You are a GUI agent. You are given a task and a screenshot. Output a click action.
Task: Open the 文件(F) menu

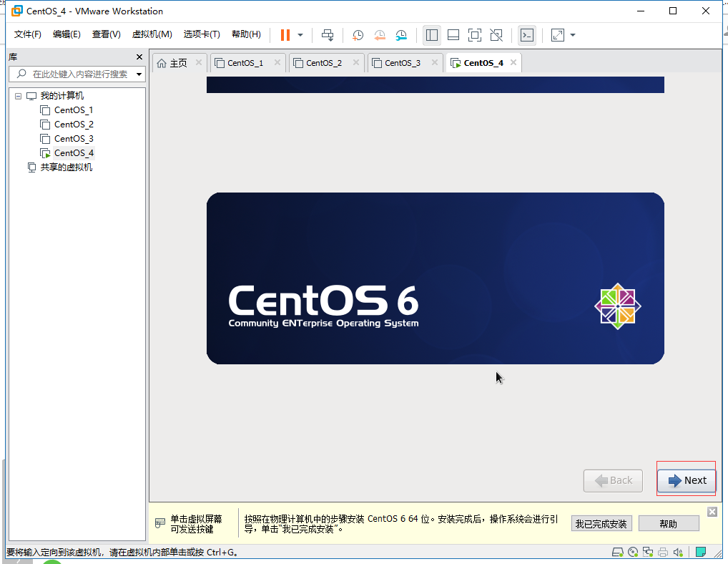point(27,34)
